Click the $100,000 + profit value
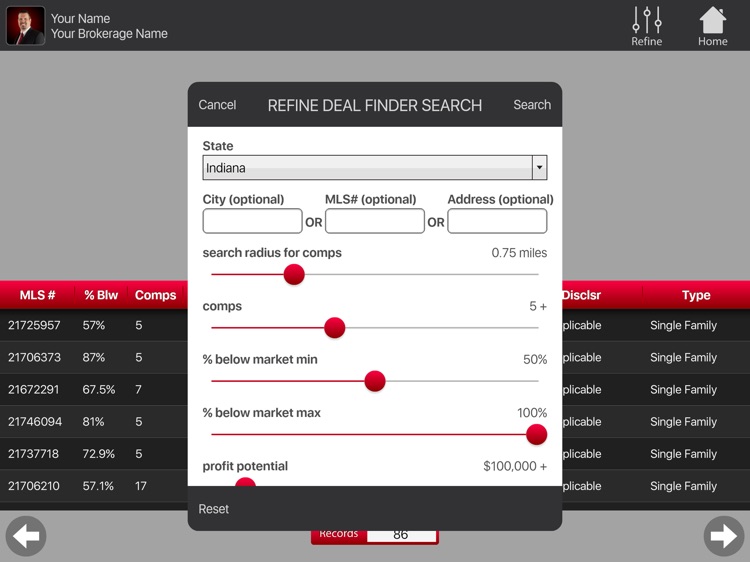This screenshot has width=750, height=562. 515,466
